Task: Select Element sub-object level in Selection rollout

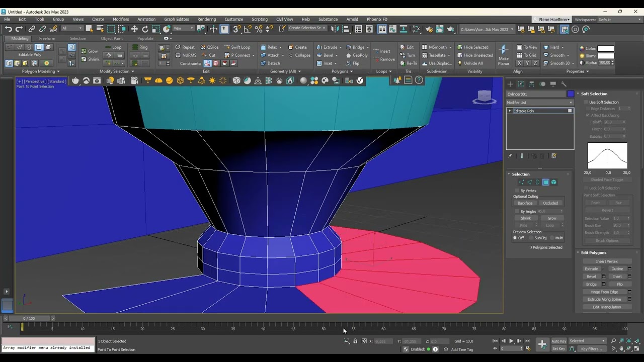Action: point(553,182)
